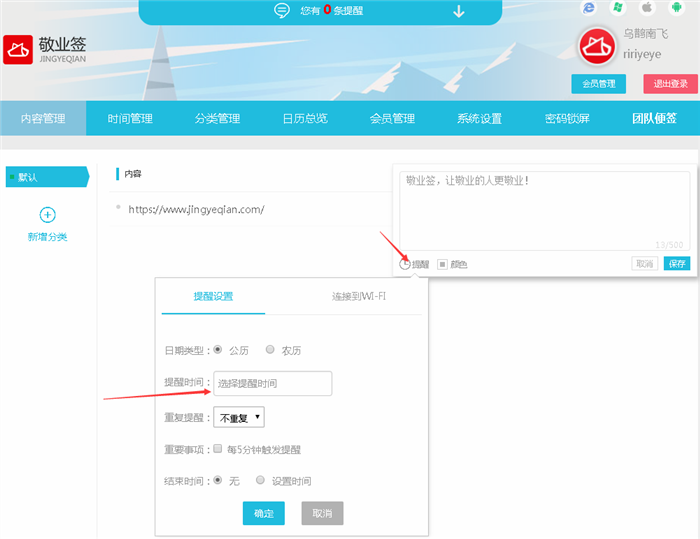Click the clock 提醒 reminder icon
The height and width of the screenshot is (539, 700).
click(x=404, y=264)
